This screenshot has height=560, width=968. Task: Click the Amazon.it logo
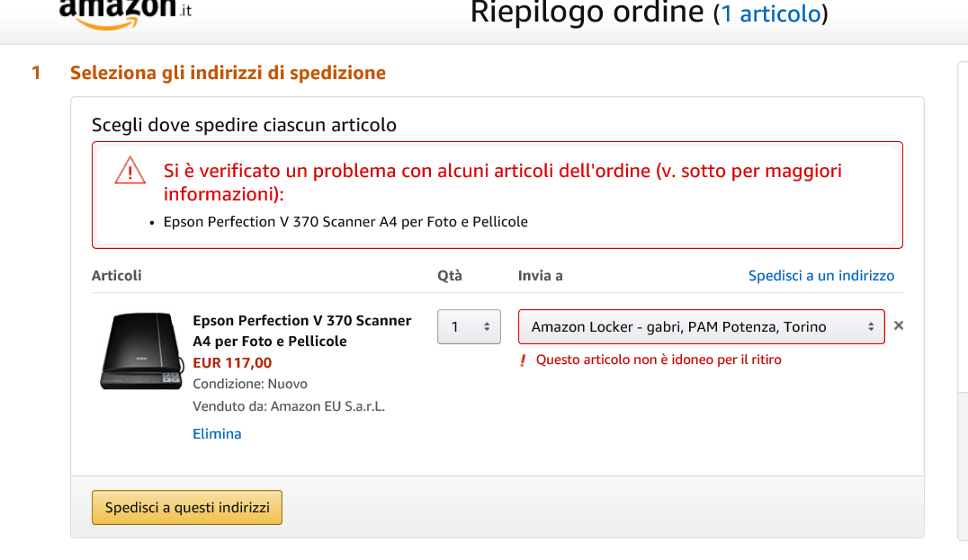pos(124,13)
